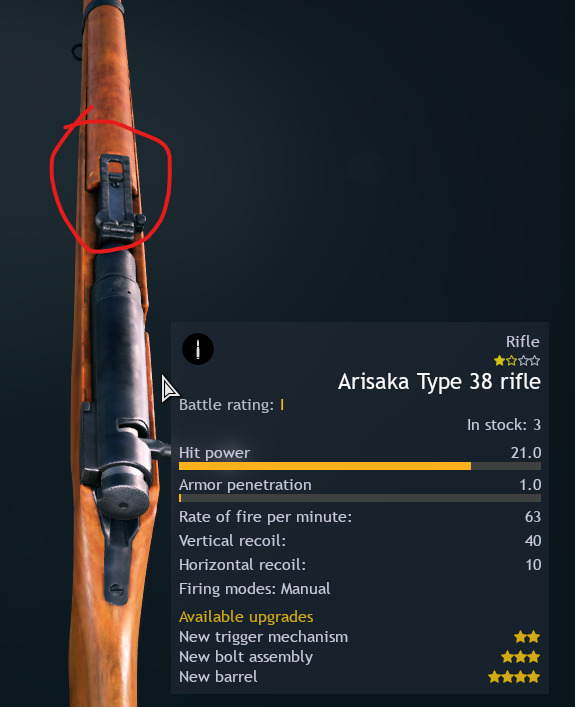
Task: Click the Vertical recoil stat row
Action: click(x=359, y=541)
